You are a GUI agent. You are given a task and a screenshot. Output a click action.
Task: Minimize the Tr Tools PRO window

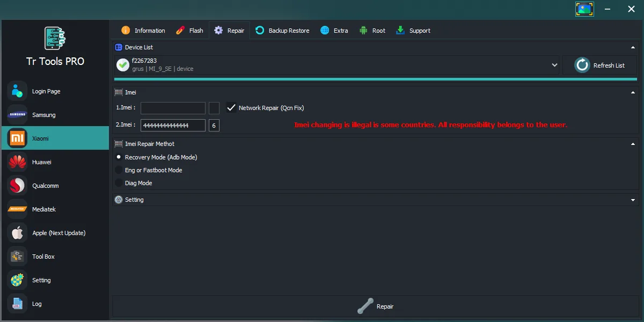click(608, 9)
